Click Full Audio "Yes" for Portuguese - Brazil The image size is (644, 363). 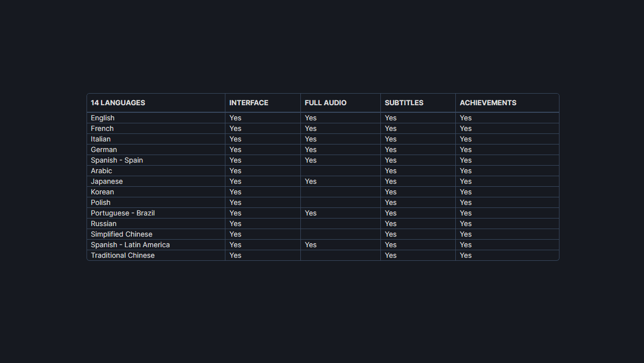[x=310, y=213]
